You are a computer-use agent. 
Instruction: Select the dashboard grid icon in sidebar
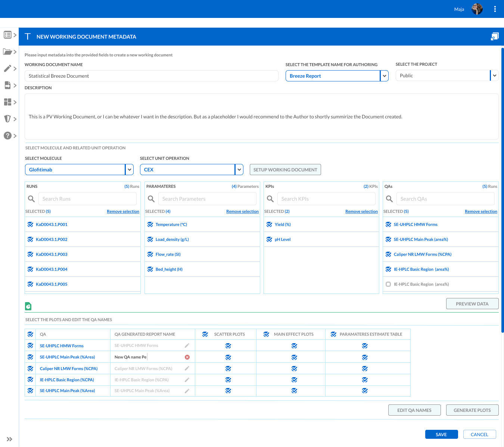tap(8, 102)
